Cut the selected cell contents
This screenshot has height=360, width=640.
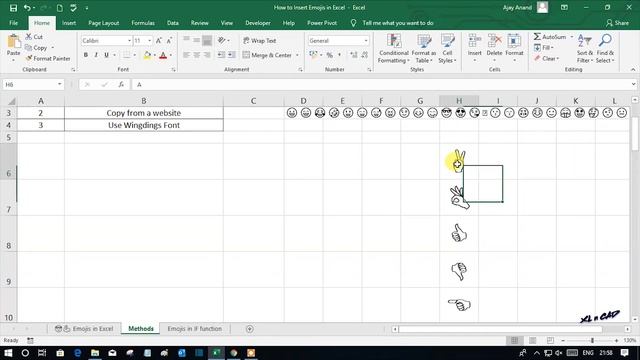34,37
